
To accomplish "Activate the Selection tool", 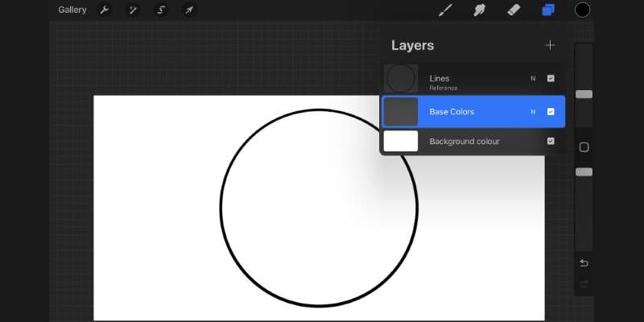I will pos(161,10).
